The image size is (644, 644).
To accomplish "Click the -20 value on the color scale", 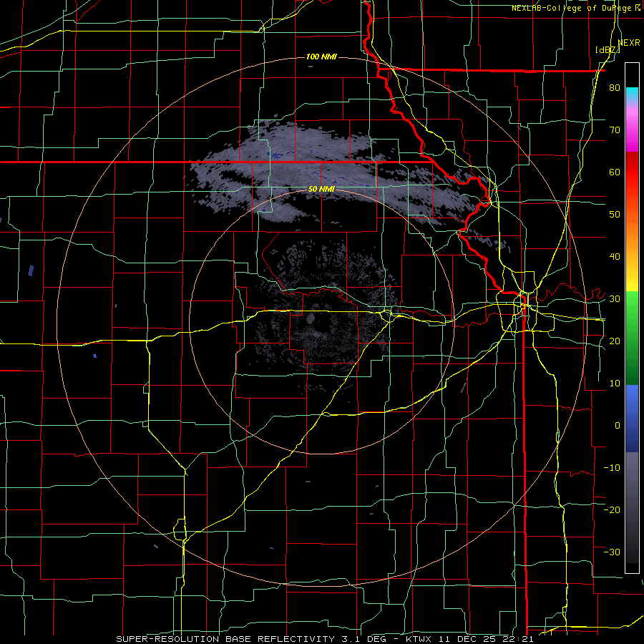I will click(612, 509).
